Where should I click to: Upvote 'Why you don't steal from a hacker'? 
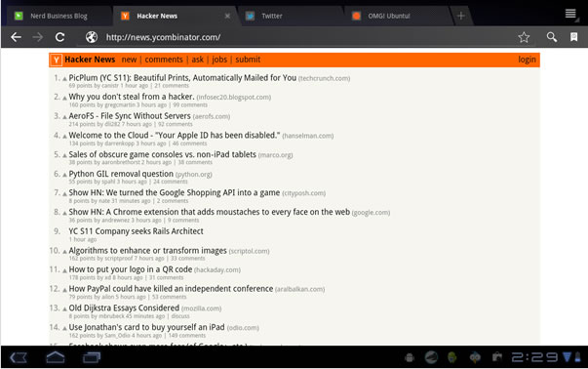click(x=64, y=98)
